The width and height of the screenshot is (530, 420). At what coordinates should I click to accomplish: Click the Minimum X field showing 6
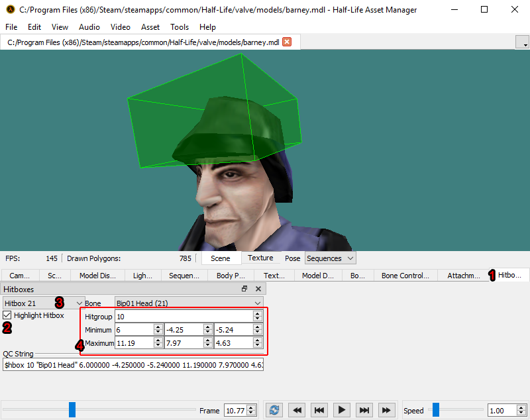(134, 329)
